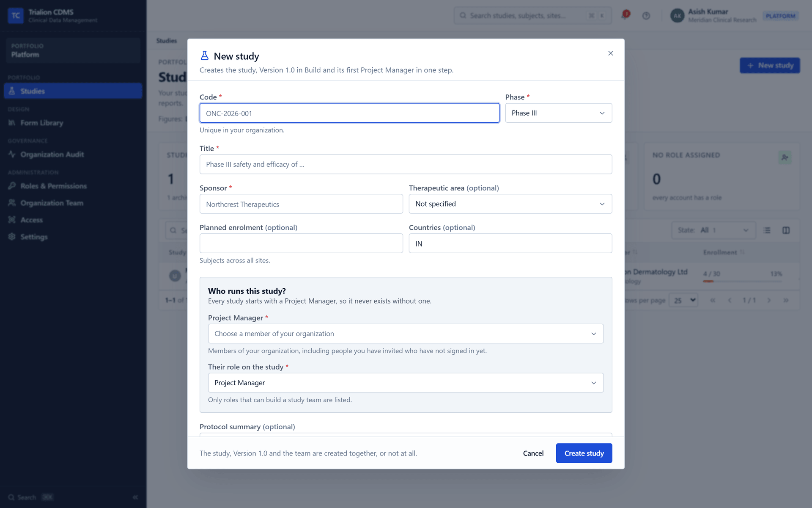Focus the Code input field
812x508 pixels.
[349, 113]
